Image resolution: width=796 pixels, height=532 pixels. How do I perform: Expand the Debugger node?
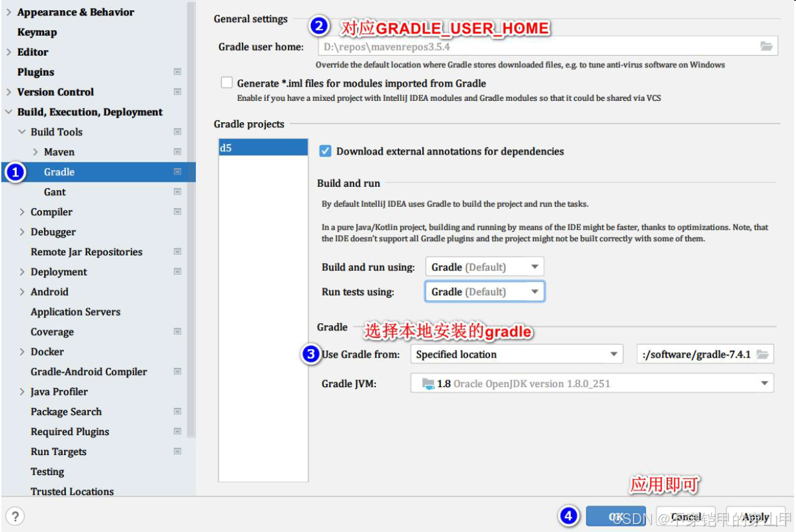click(22, 232)
